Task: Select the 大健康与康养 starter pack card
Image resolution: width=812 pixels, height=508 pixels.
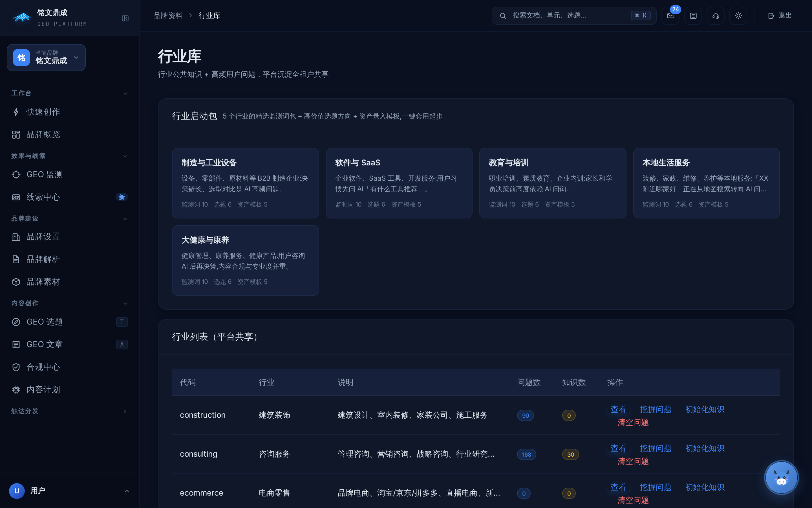Action: 245,260
